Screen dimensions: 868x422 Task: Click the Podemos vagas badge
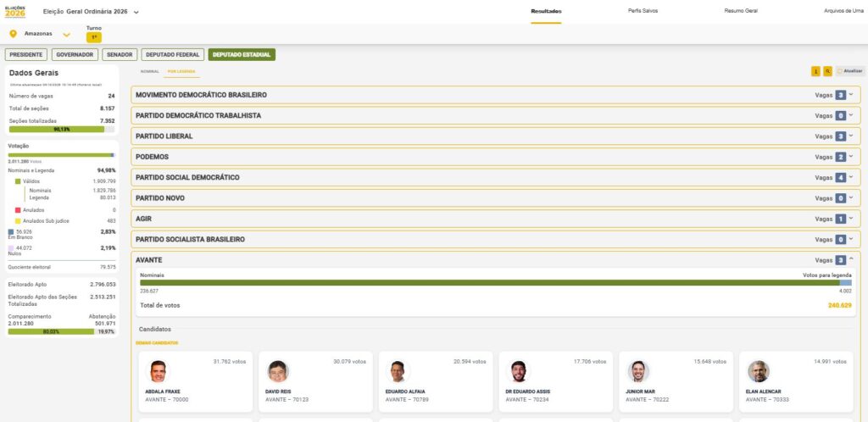(x=840, y=157)
